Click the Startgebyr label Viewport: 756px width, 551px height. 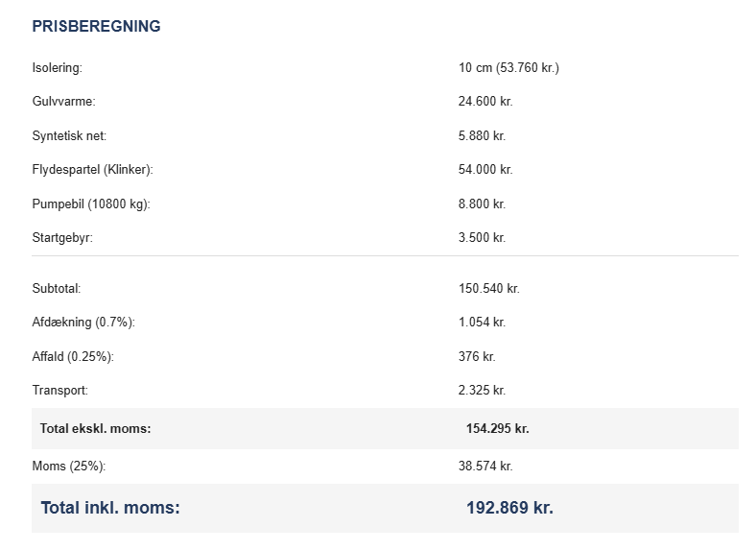62,237
